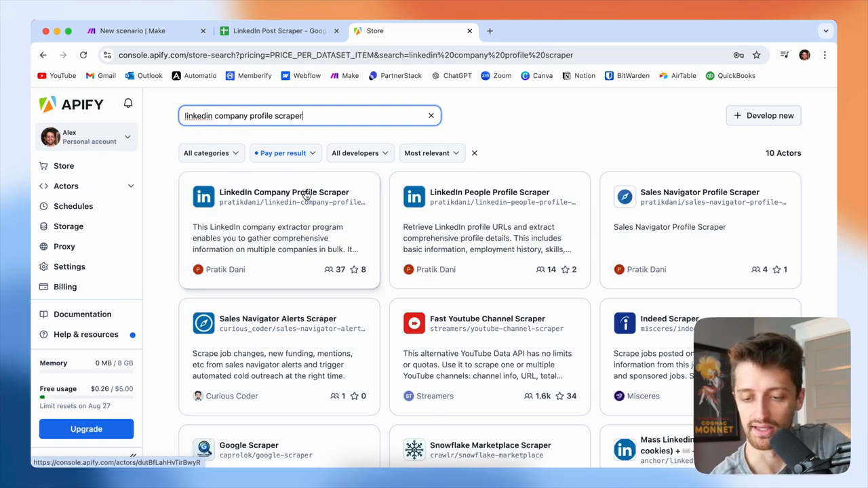Open the PartnerStack bookmark
868x488 pixels.
point(395,76)
